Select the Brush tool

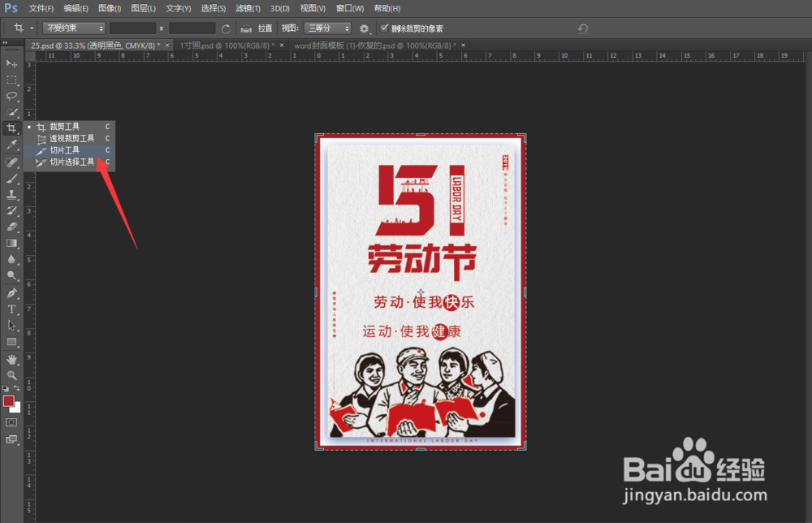[x=11, y=178]
